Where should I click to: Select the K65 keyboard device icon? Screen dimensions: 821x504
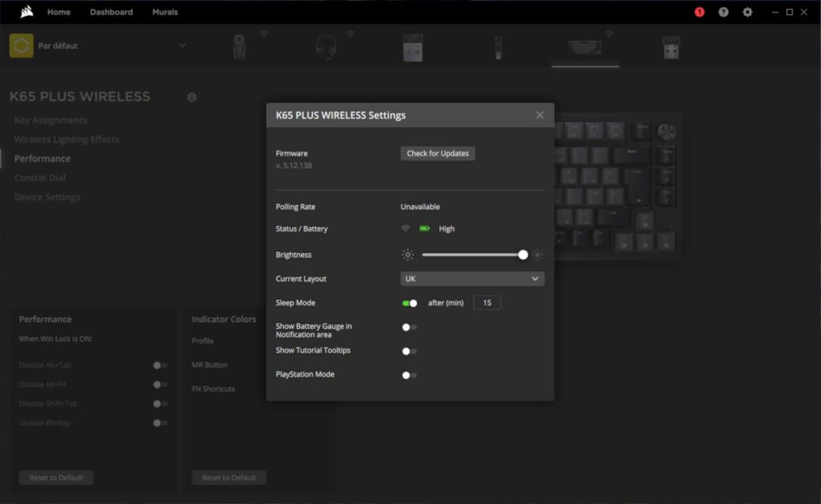click(585, 47)
